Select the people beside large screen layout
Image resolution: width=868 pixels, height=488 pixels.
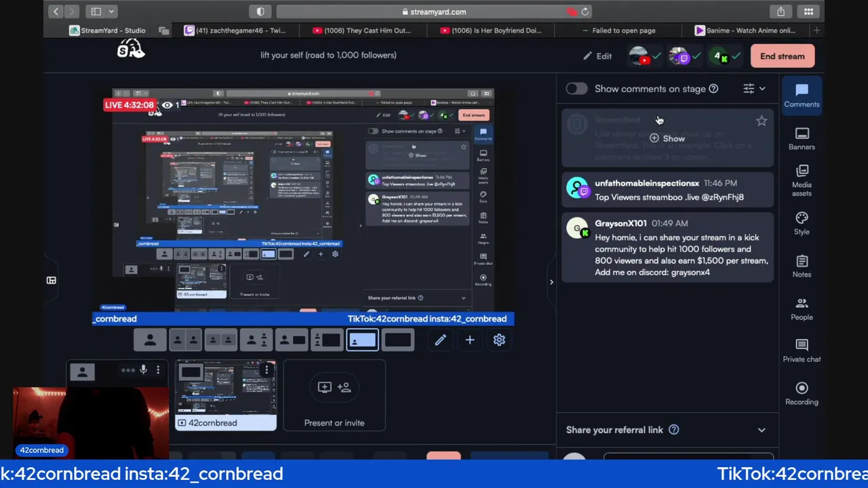point(327,340)
